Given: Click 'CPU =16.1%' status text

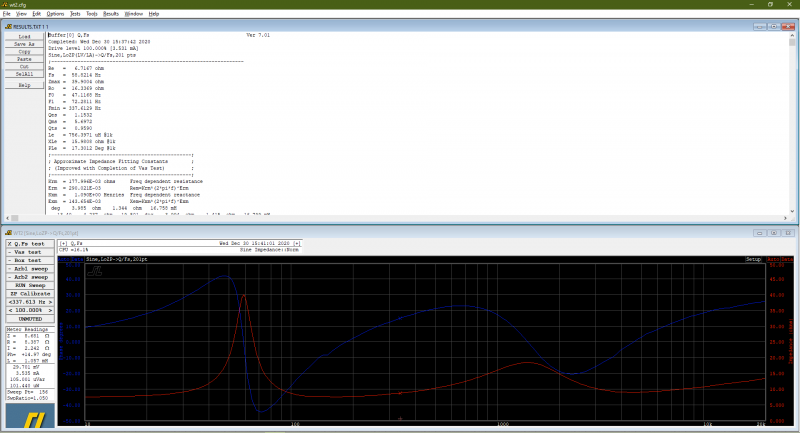Looking at the screenshot, I should click(73, 250).
